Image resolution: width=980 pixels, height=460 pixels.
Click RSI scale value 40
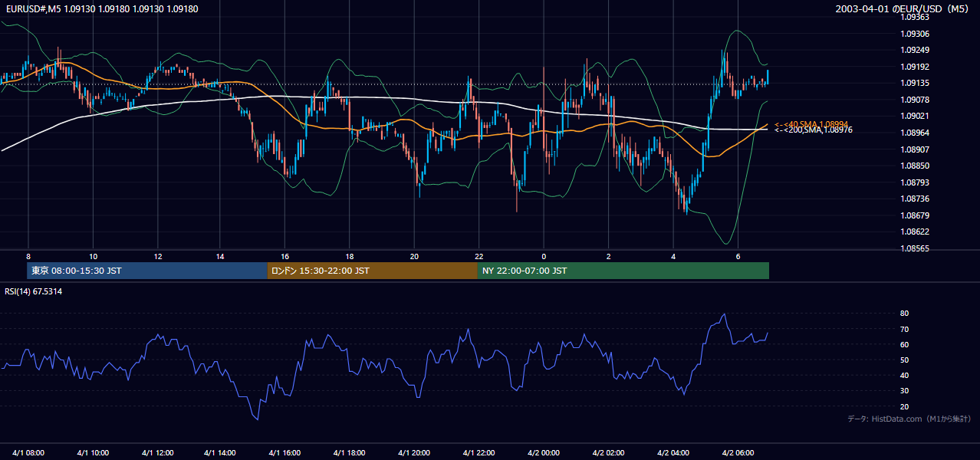(x=904, y=375)
